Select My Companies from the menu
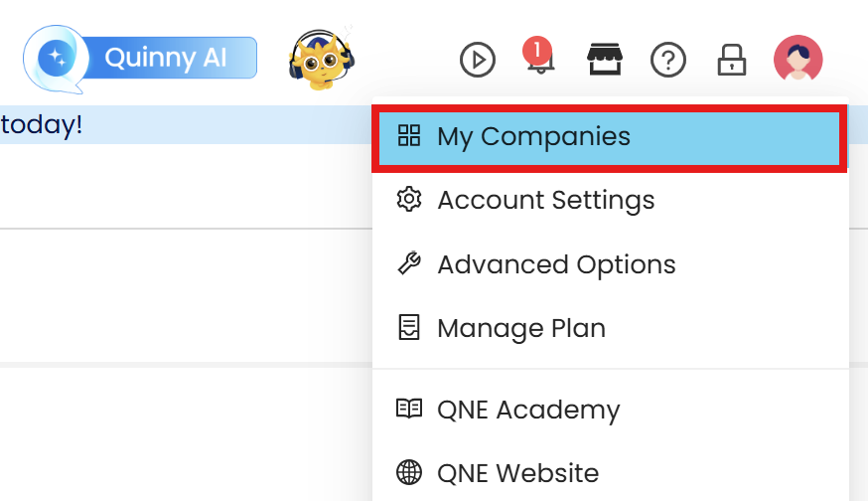The height and width of the screenshot is (501, 868). pos(533,136)
